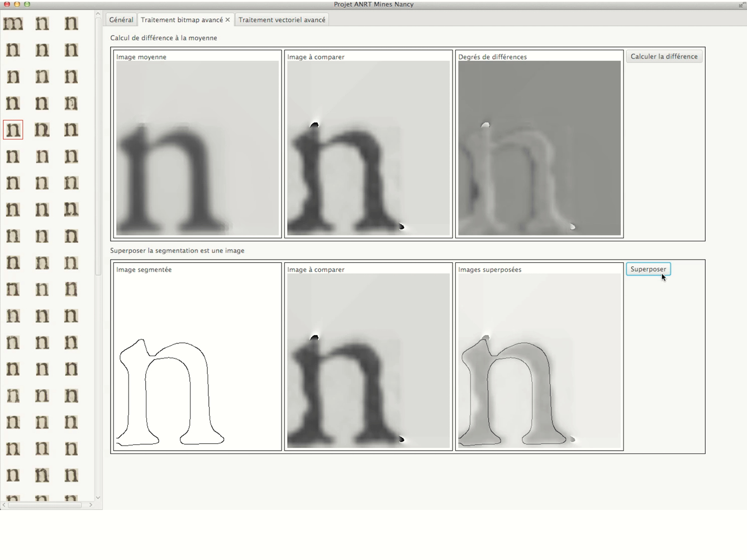Click the red-outlined selected 'n' thumbnail
The width and height of the screenshot is (747, 560).
[13, 130]
